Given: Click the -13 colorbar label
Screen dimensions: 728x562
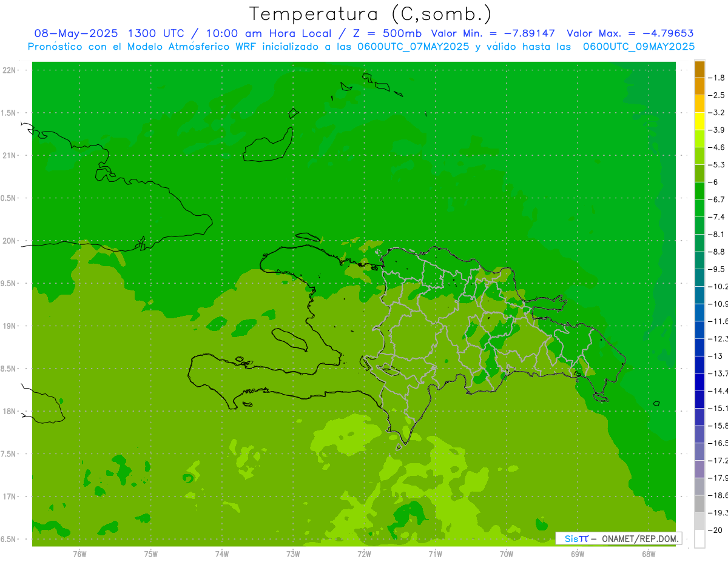Looking at the screenshot, I should coord(715,356).
